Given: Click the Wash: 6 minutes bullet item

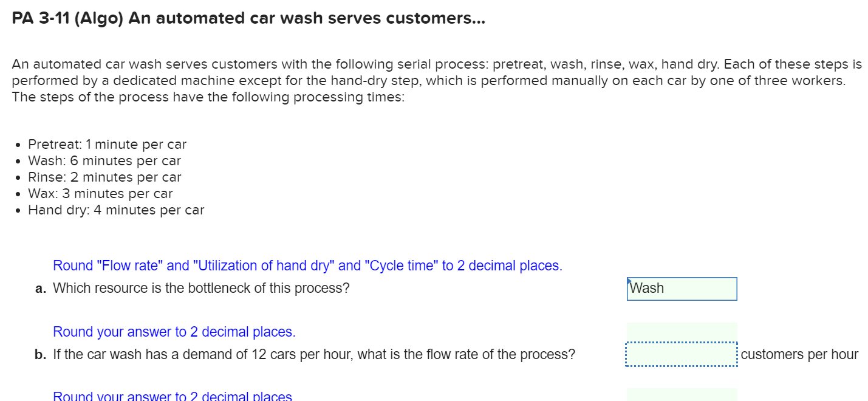Looking at the screenshot, I should (104, 160).
